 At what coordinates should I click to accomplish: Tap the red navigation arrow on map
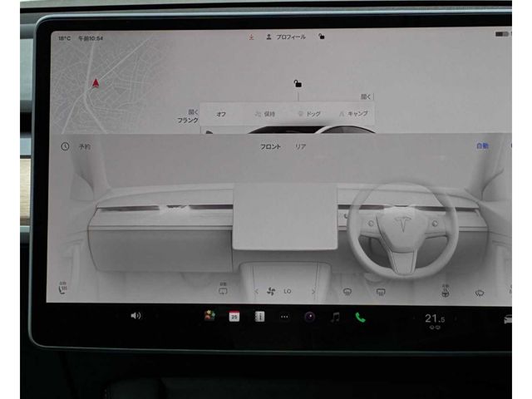[x=96, y=83]
